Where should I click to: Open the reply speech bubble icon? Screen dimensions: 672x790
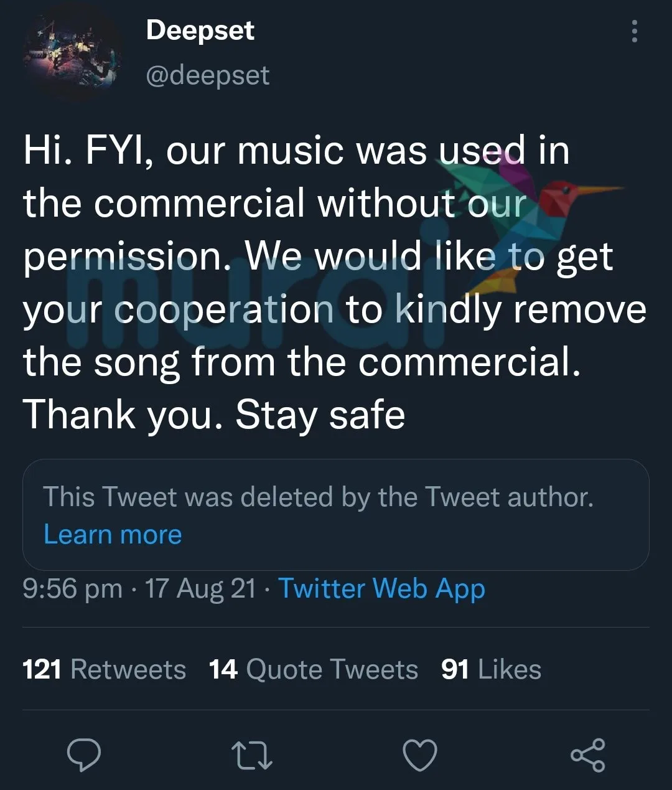pos(84,755)
